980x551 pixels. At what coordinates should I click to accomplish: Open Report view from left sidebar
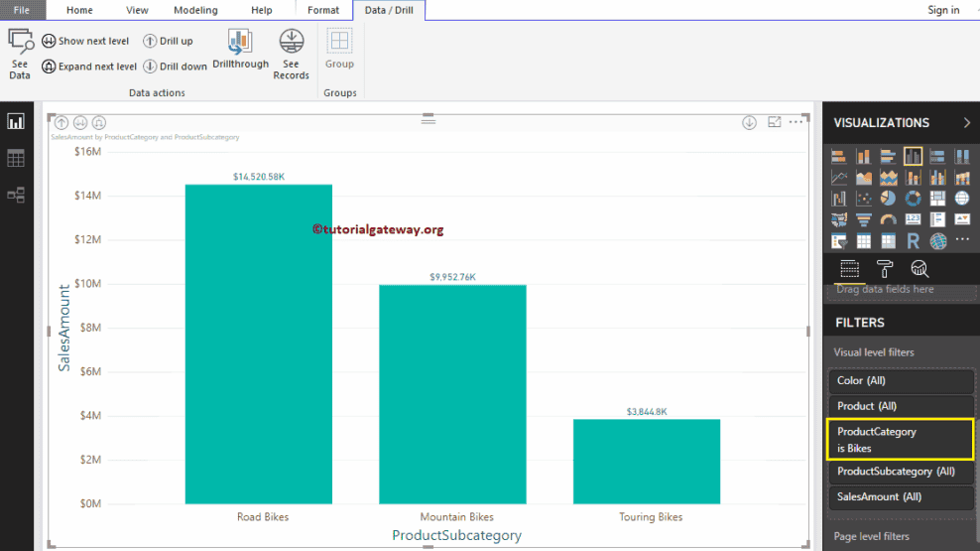[16, 121]
